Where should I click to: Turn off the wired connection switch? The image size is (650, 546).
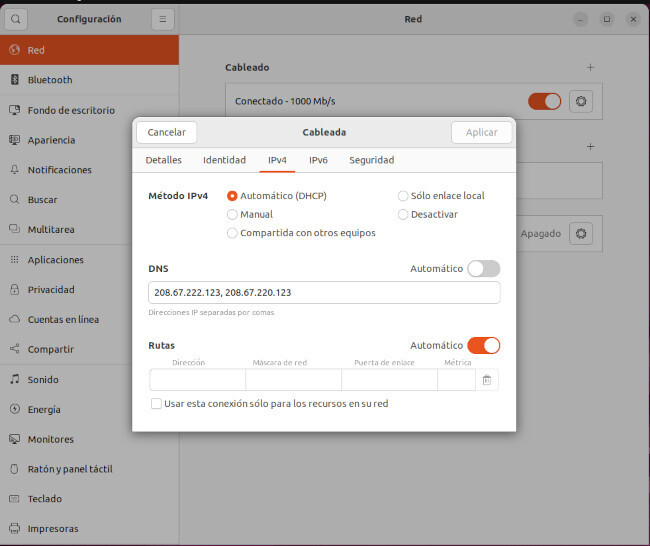[x=544, y=101]
